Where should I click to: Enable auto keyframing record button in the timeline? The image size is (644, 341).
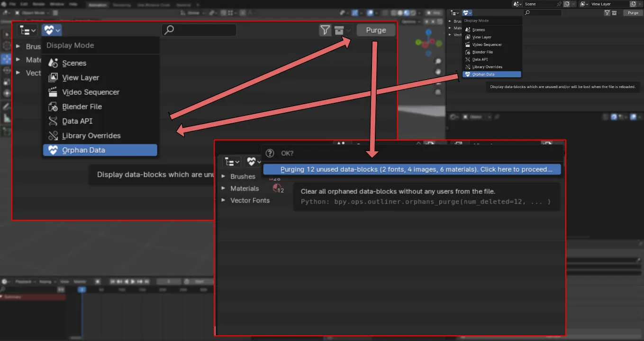[x=98, y=281]
